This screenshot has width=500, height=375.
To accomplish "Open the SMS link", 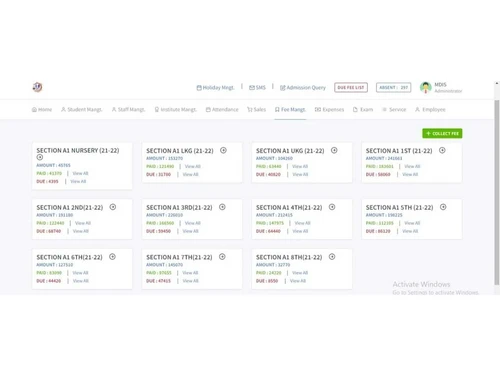I will point(257,88).
